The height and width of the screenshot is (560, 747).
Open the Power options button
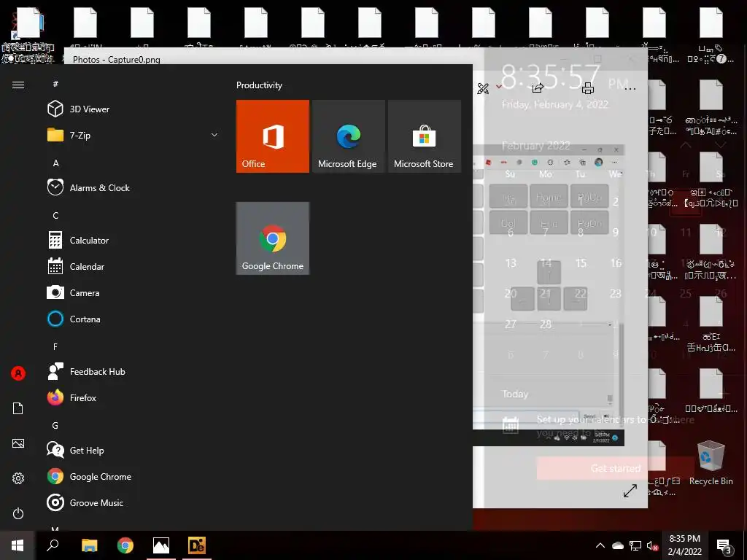pyautogui.click(x=18, y=513)
